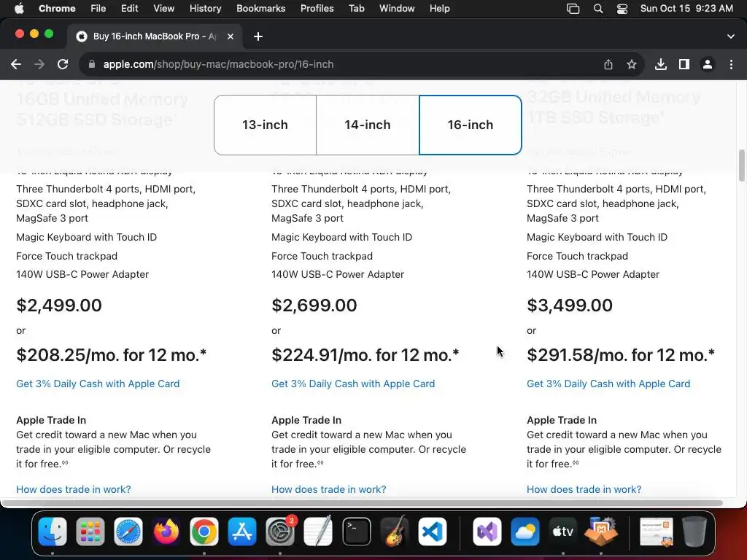Open Trash in the Dock
This screenshot has width=747, height=560.
[x=694, y=532]
